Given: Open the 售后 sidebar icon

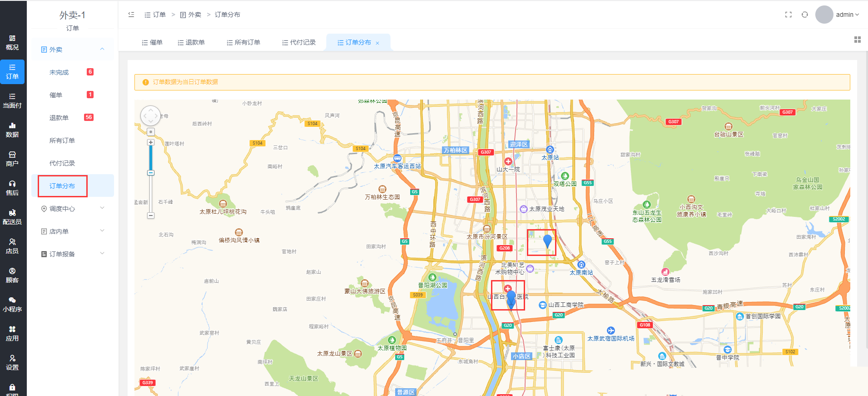Looking at the screenshot, I should point(12,188).
